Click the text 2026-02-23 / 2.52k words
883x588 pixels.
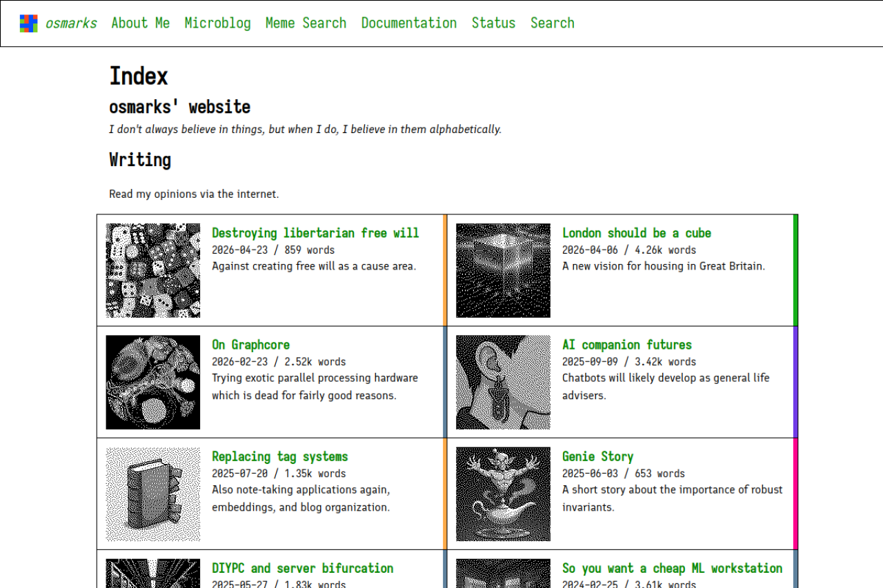279,362
